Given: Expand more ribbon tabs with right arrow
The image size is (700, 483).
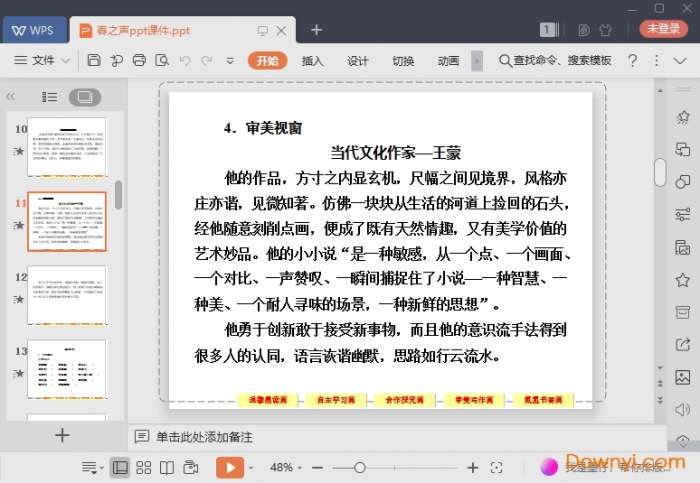Looking at the screenshot, I should tap(476, 61).
